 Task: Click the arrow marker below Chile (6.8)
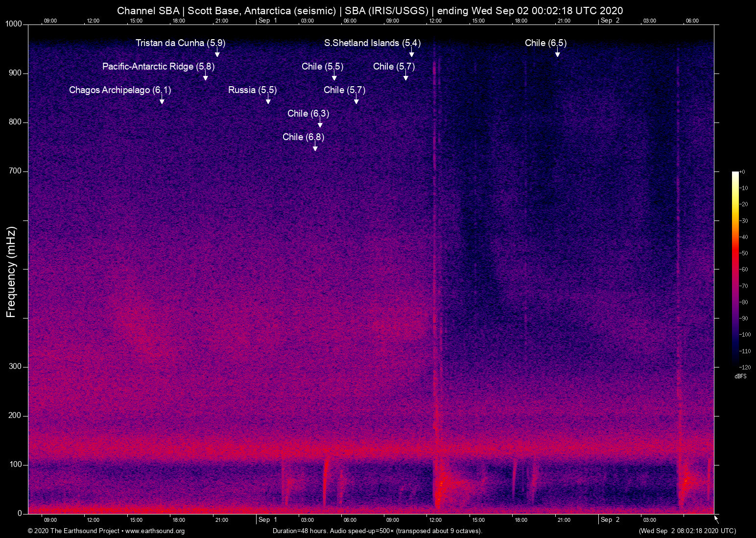tap(315, 147)
